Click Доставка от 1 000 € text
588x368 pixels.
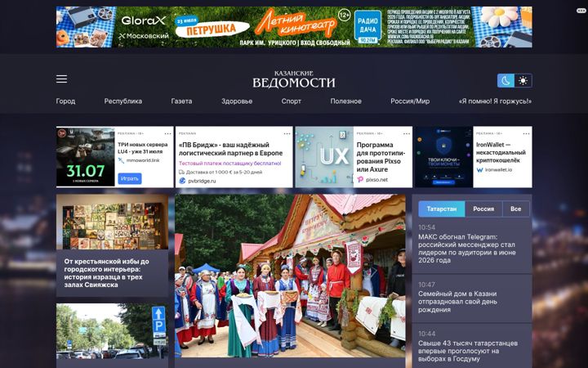224,172
